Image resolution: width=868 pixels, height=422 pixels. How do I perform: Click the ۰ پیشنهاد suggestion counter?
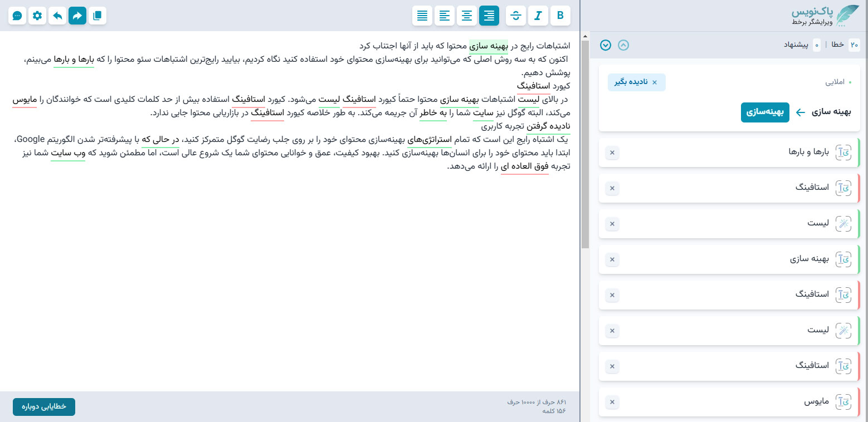pyautogui.click(x=802, y=45)
